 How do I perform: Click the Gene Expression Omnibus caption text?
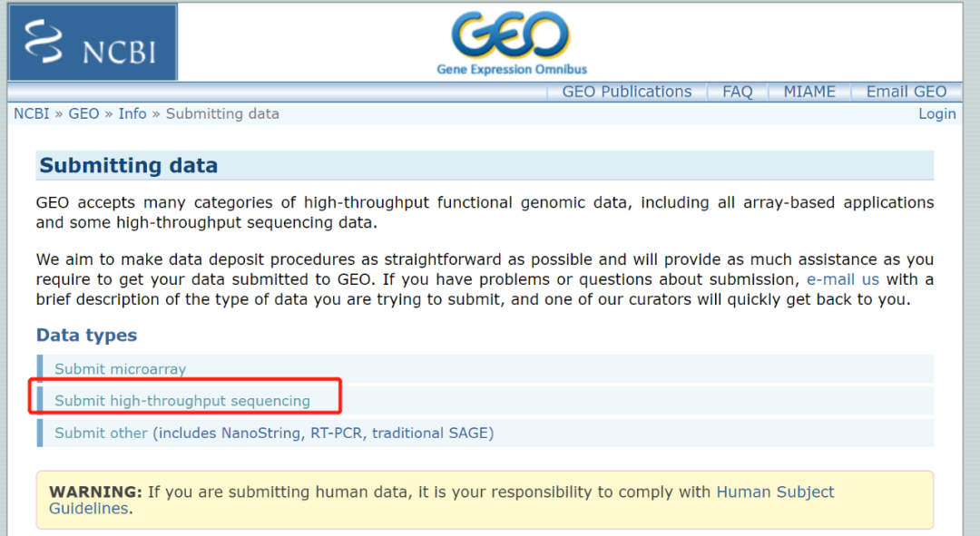[512, 69]
